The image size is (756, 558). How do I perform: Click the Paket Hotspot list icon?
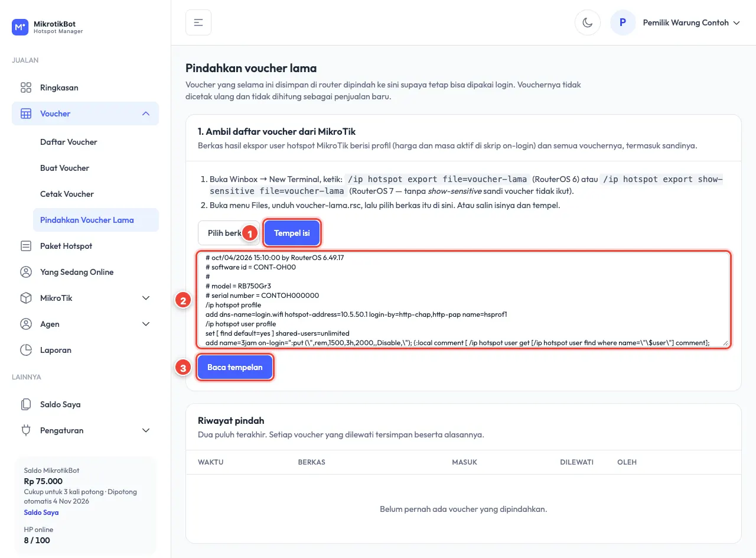pyautogui.click(x=26, y=246)
